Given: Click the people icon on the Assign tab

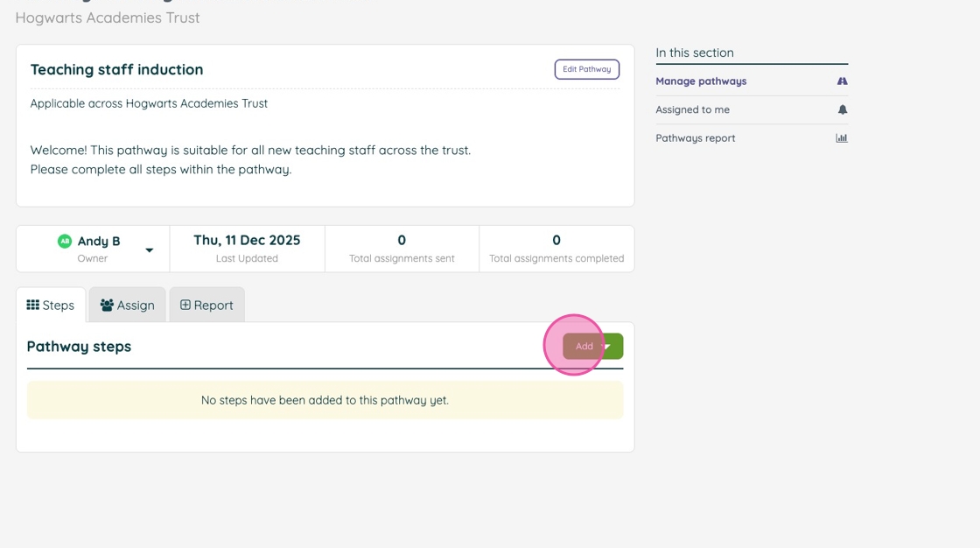Looking at the screenshot, I should point(107,305).
